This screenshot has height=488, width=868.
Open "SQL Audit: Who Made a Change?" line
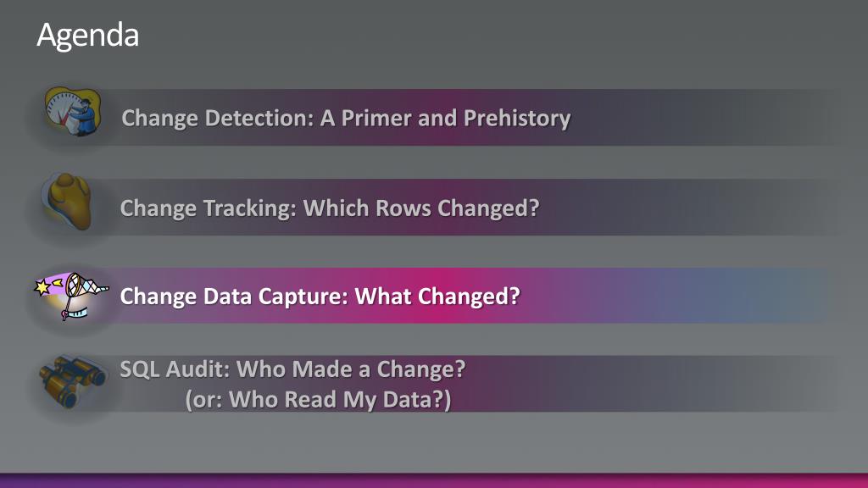click(x=292, y=369)
